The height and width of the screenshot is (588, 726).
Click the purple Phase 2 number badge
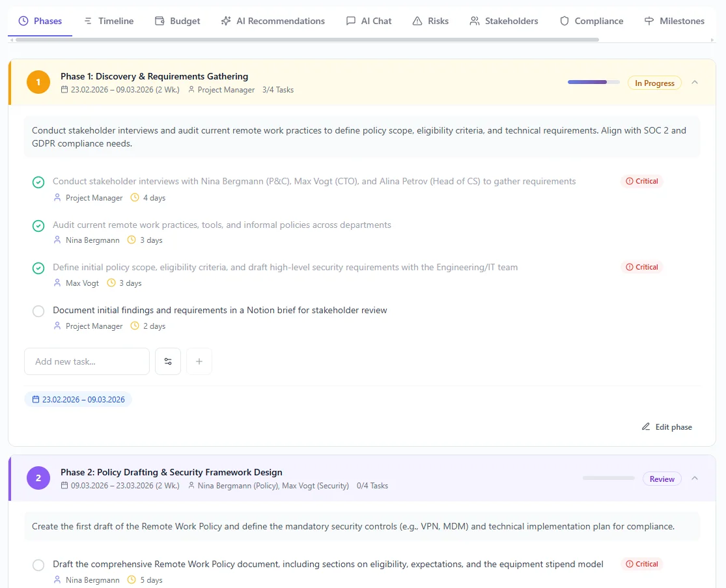click(38, 478)
